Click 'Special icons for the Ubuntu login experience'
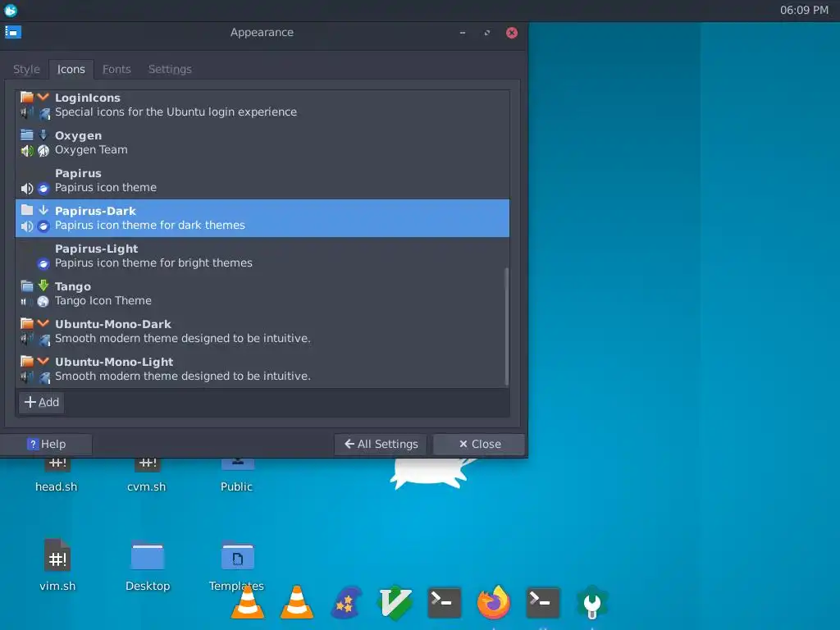 pos(176,112)
